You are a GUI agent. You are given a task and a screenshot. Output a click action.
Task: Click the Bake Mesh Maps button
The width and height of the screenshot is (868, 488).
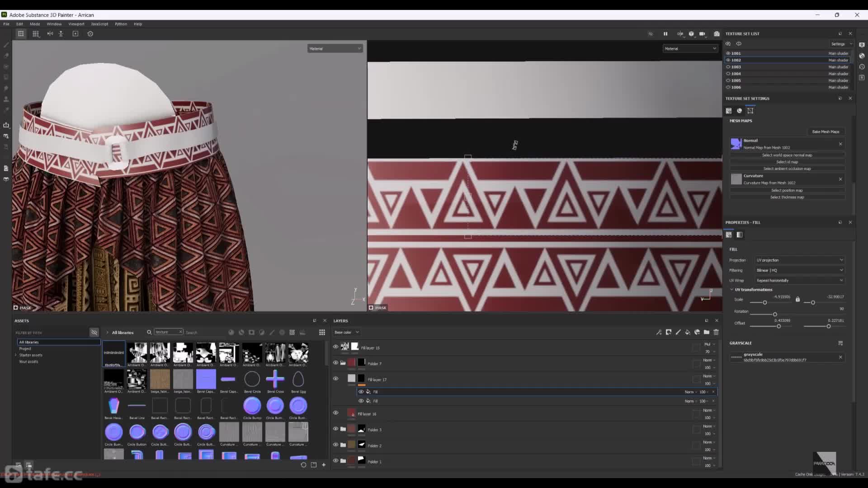[x=826, y=131]
